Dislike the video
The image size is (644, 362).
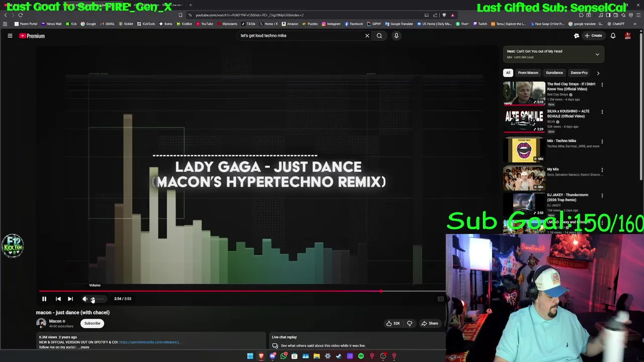pos(409,323)
